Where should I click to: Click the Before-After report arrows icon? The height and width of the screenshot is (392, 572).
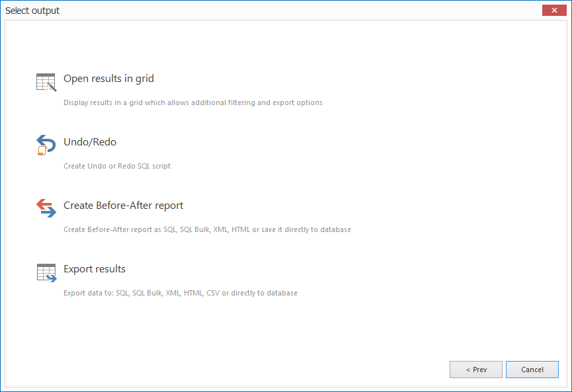pos(45,208)
